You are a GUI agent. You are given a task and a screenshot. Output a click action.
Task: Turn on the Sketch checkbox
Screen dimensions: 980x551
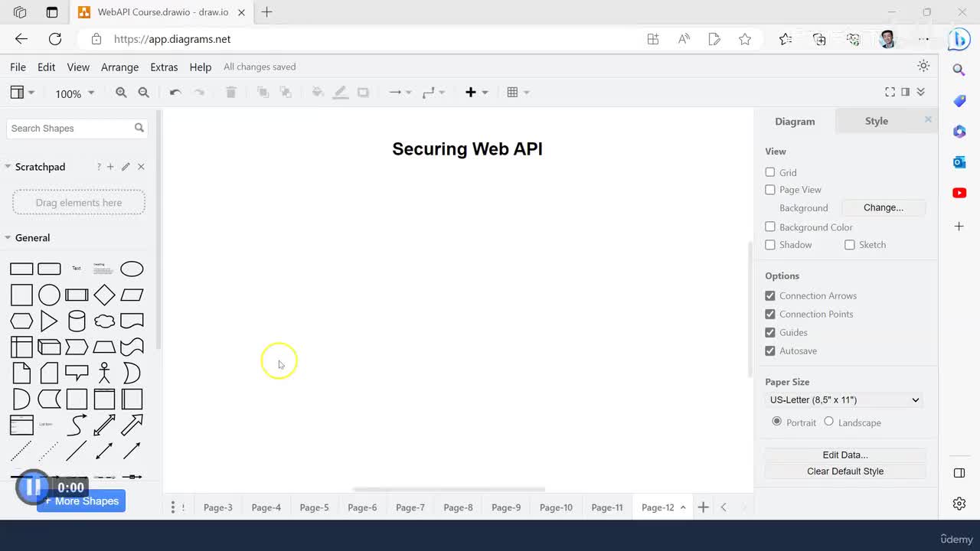click(850, 245)
